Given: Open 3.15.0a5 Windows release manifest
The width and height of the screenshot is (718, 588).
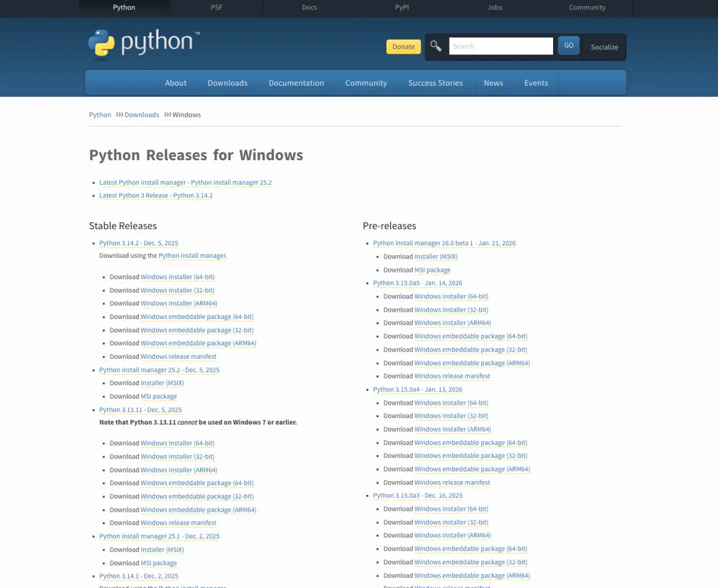Looking at the screenshot, I should [453, 376].
